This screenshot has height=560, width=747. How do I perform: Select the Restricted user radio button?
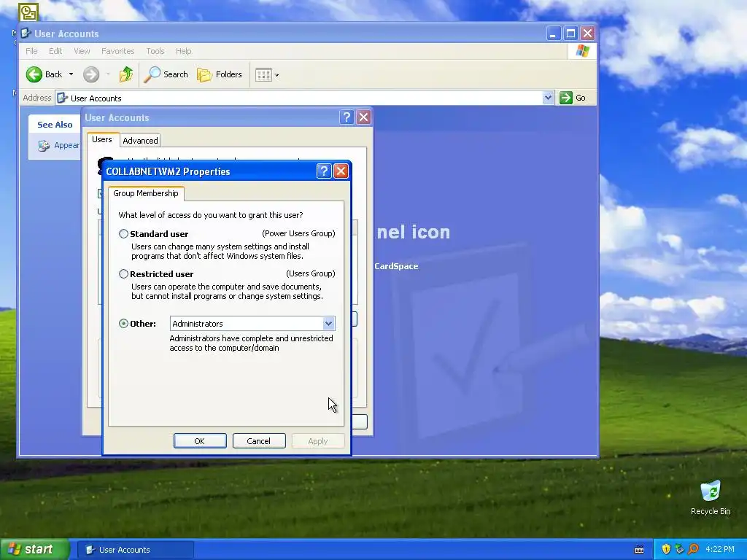[123, 274]
